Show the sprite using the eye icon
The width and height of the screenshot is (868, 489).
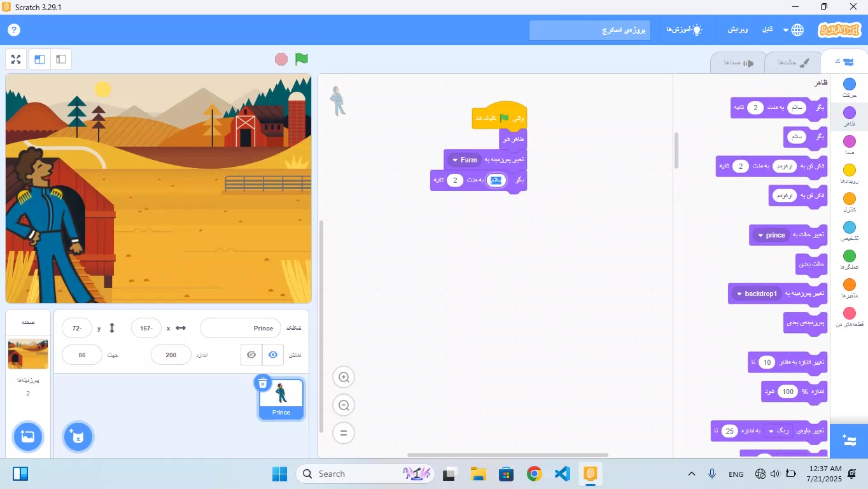pos(273,355)
